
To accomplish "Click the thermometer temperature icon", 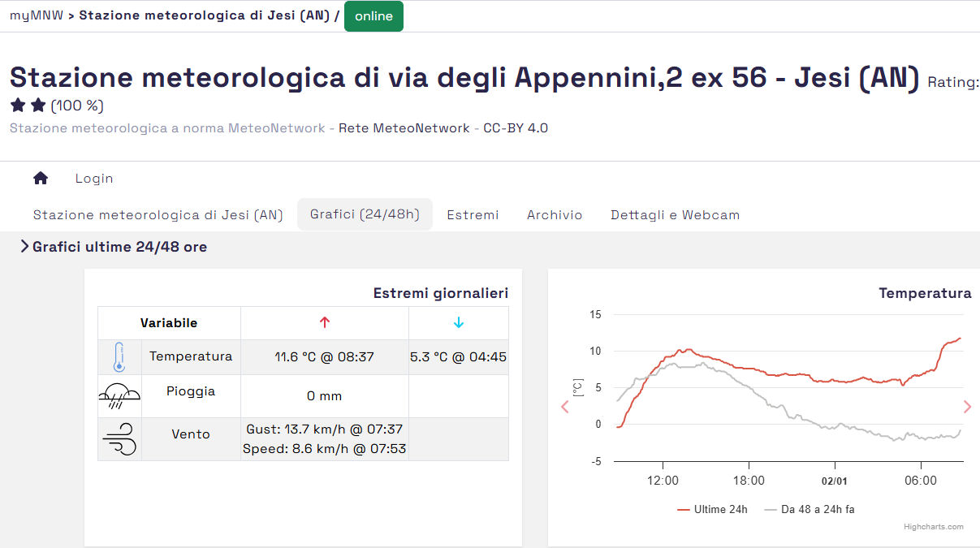I will (x=119, y=357).
